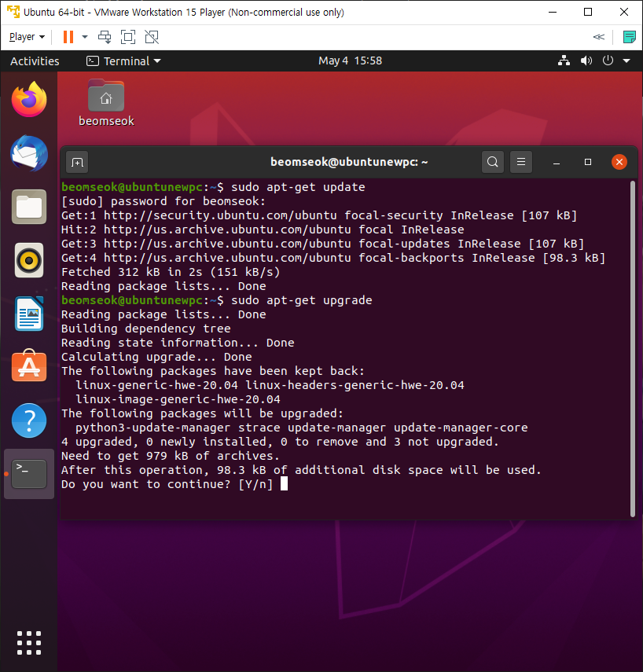Click the volume speaker icon
Screen dimensions: 643x672
tap(586, 61)
